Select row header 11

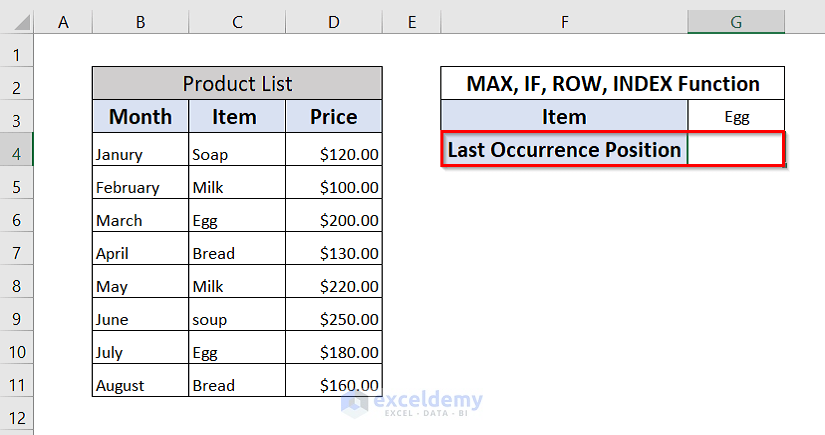17,385
